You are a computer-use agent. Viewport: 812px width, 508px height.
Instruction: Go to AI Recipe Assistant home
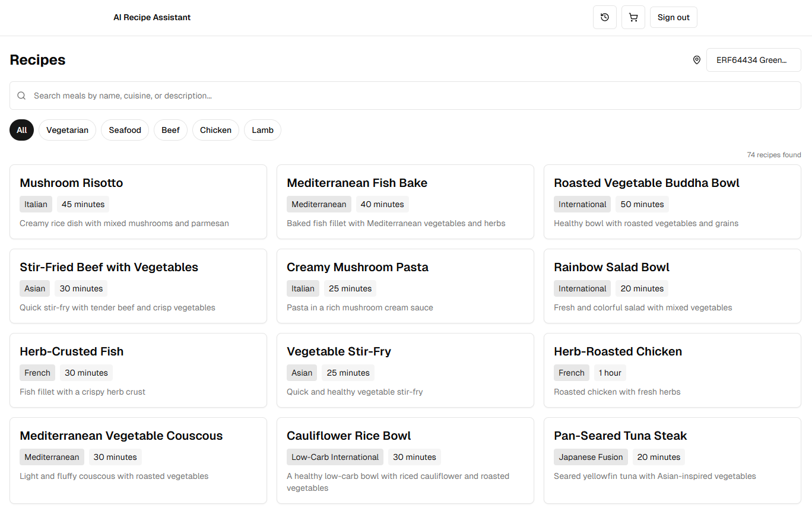coord(152,17)
